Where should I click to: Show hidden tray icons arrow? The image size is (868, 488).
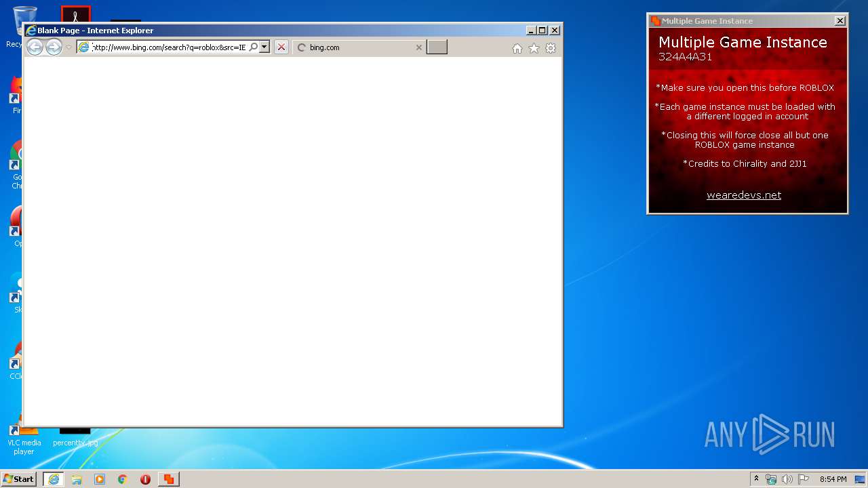756,479
